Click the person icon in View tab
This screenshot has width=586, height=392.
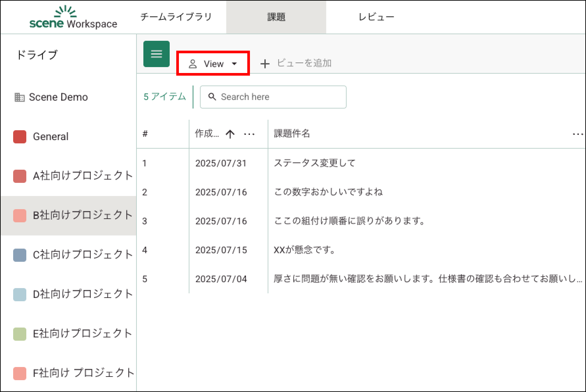(x=193, y=64)
